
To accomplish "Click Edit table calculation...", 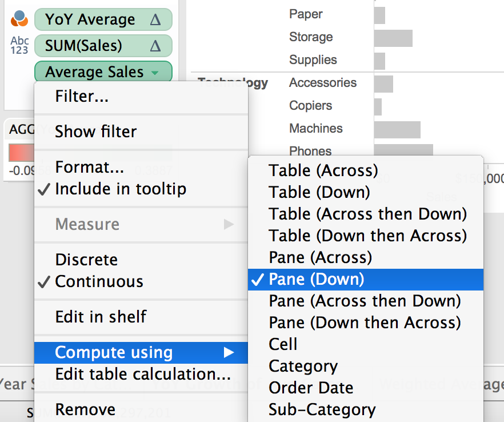I will point(142,375).
